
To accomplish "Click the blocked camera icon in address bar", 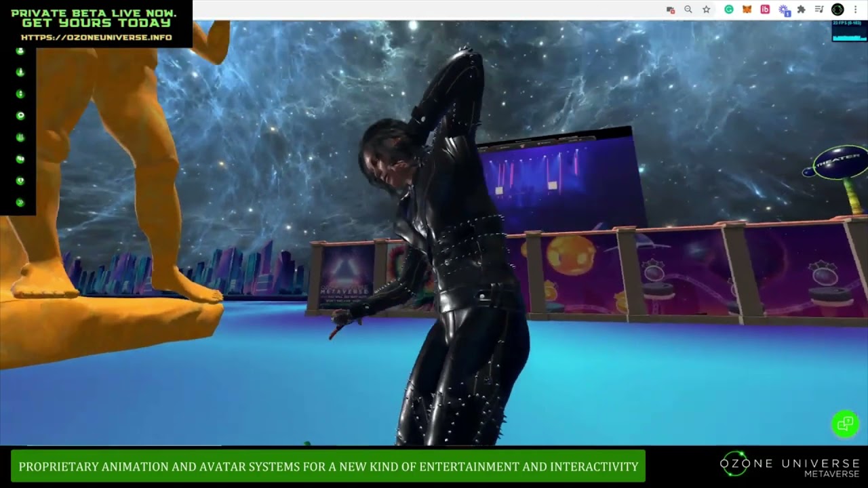I will tap(671, 9).
